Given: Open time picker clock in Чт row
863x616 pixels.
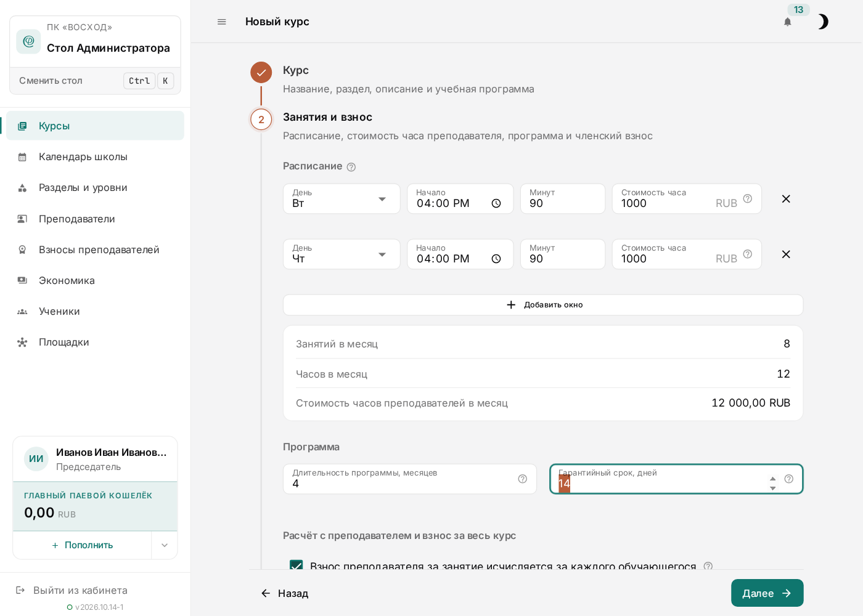Looking at the screenshot, I should click(496, 259).
